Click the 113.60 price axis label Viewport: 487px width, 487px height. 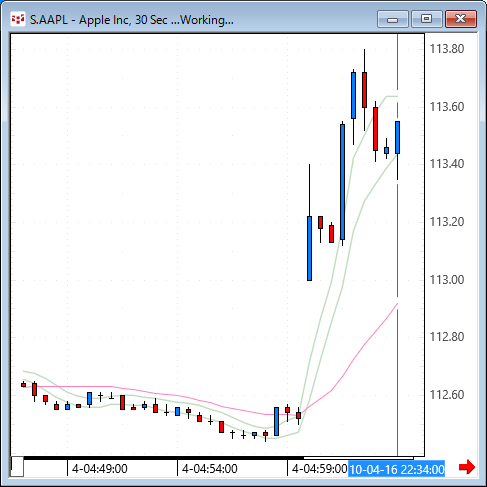(447, 107)
